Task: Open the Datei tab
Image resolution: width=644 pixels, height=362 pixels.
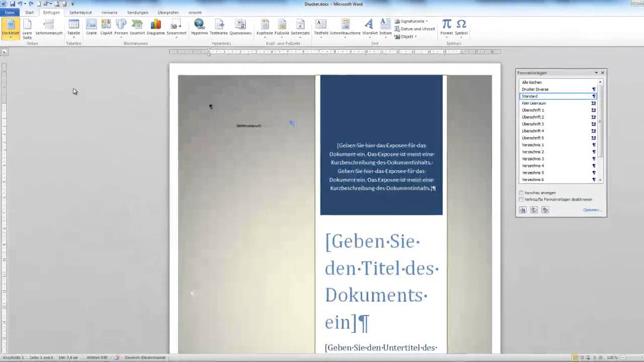Action: (x=10, y=13)
